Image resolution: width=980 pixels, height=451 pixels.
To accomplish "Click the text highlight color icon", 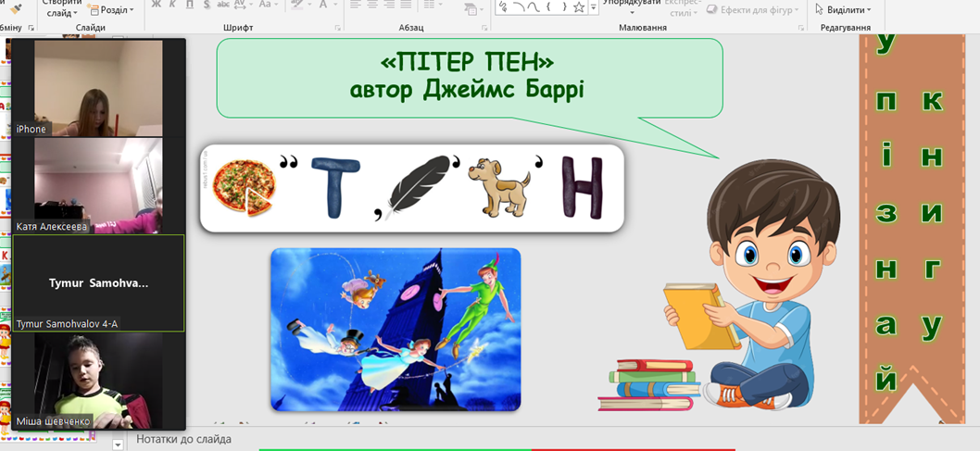I will coord(297,5).
